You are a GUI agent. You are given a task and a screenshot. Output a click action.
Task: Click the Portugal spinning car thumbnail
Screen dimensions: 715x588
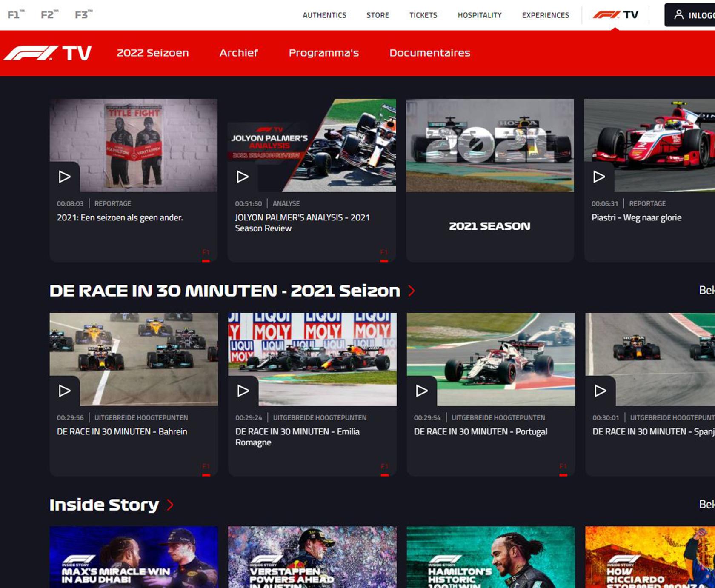tap(491, 360)
